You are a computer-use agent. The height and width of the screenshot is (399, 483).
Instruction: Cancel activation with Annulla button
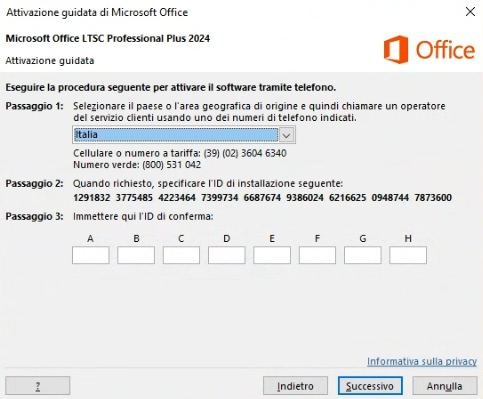(x=445, y=386)
